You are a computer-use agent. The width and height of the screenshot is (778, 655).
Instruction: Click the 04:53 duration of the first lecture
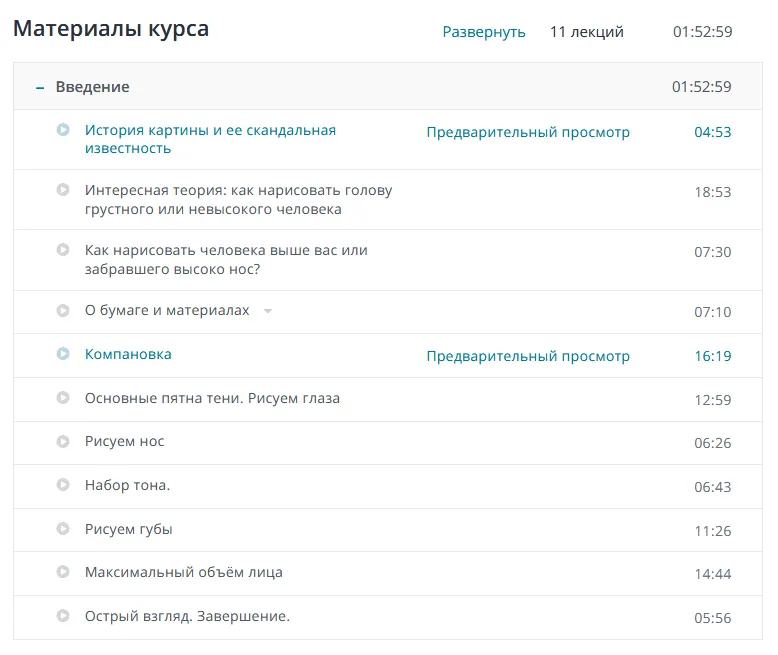click(712, 132)
